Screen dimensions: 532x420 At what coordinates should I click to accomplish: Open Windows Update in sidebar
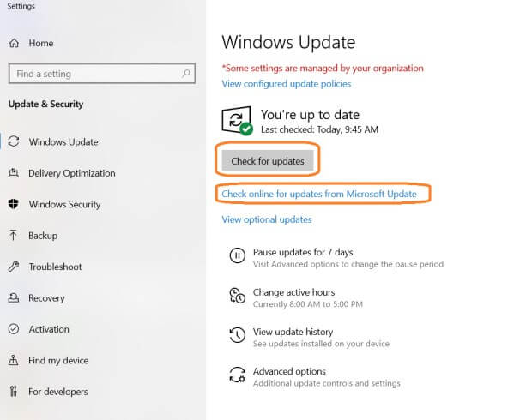coord(63,142)
